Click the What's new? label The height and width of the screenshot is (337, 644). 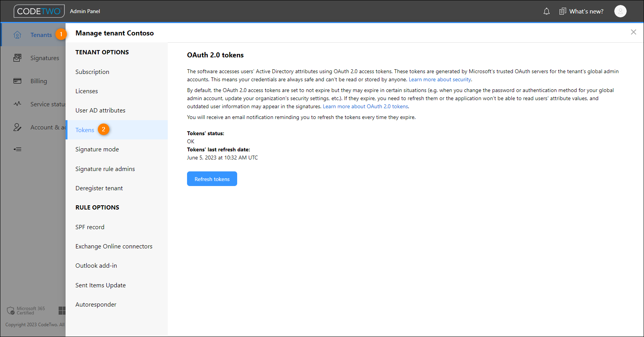586,12
